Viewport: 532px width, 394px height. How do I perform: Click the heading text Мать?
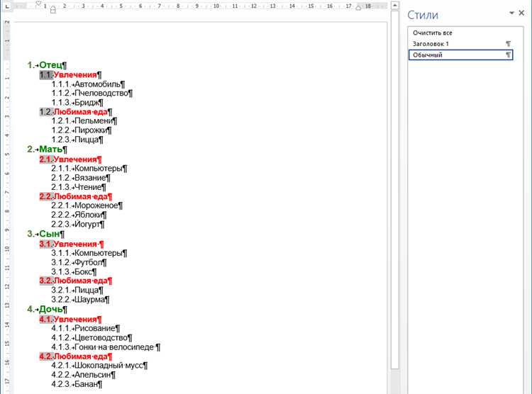[x=51, y=150]
